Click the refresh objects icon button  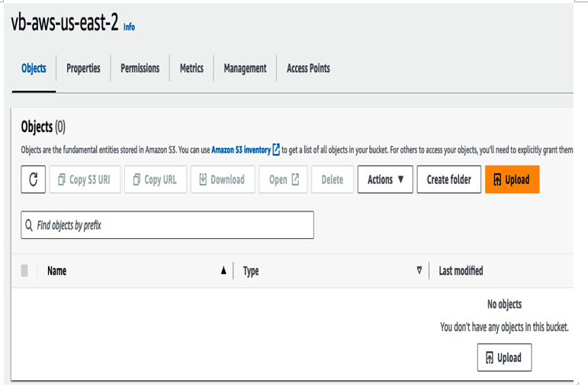tap(34, 179)
